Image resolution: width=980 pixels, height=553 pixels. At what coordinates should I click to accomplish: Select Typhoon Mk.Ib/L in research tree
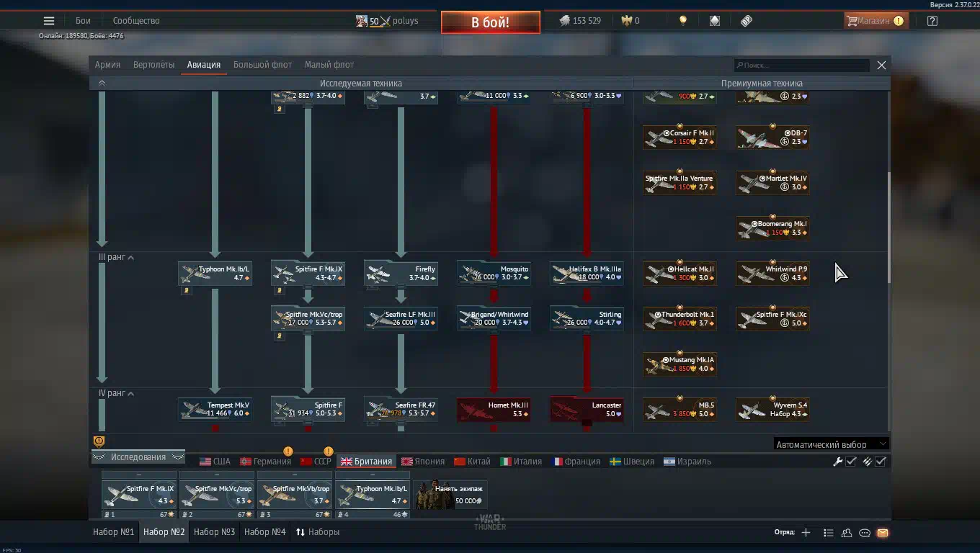pyautogui.click(x=215, y=274)
